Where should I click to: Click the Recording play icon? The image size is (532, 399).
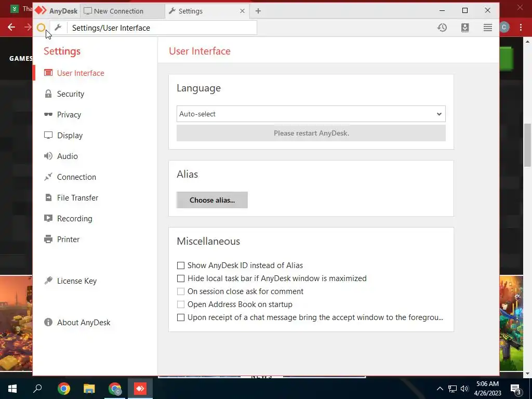coord(48,218)
